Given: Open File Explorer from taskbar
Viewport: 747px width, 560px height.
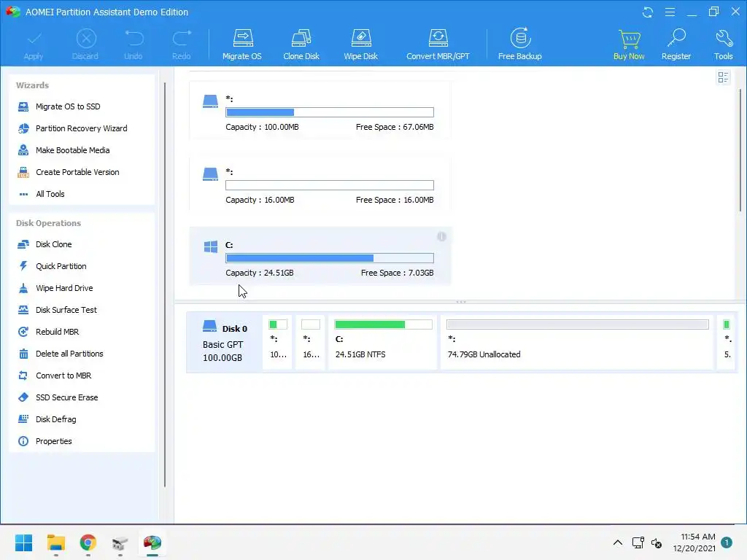Looking at the screenshot, I should [x=56, y=542].
